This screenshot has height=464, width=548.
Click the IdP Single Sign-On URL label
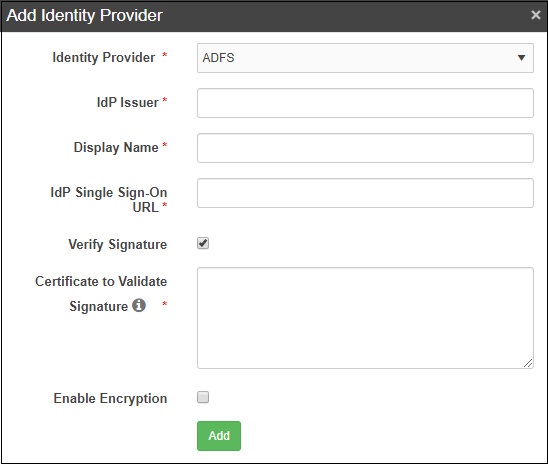(x=109, y=200)
